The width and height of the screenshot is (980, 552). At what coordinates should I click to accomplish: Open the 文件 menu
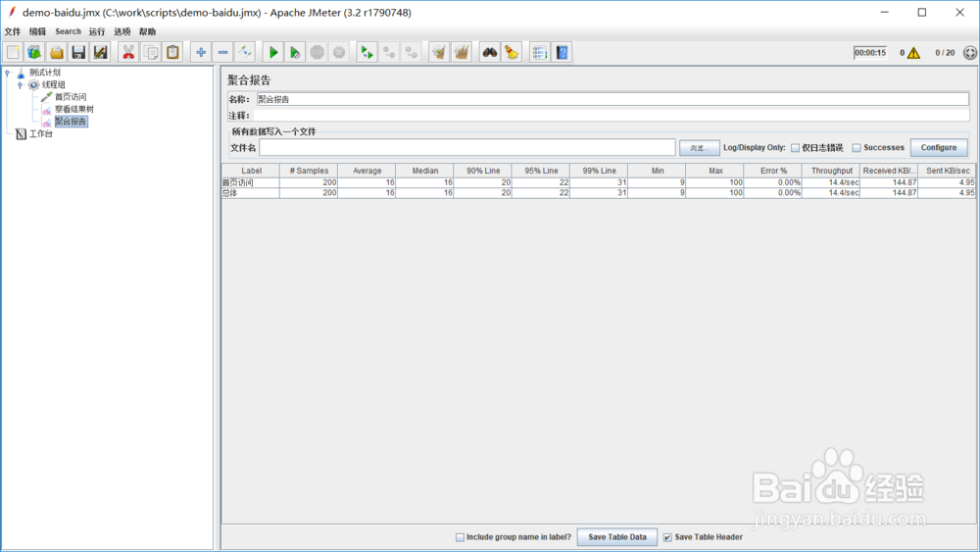point(13,31)
